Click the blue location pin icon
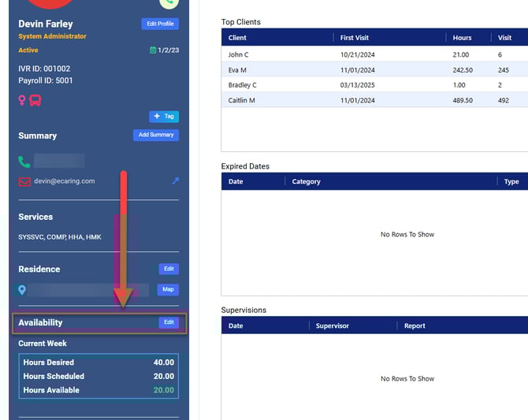This screenshot has height=420, width=528. pos(22,290)
